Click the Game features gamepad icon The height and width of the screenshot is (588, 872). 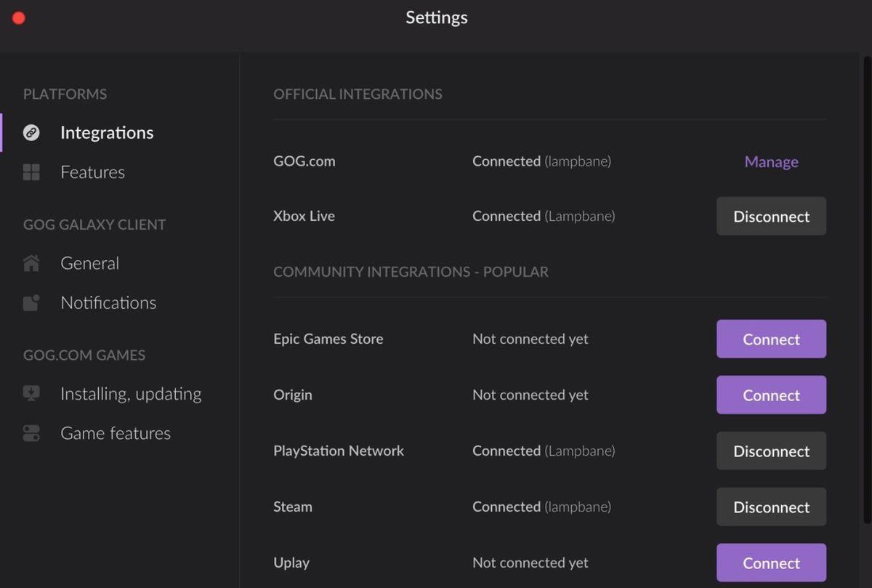click(x=31, y=432)
